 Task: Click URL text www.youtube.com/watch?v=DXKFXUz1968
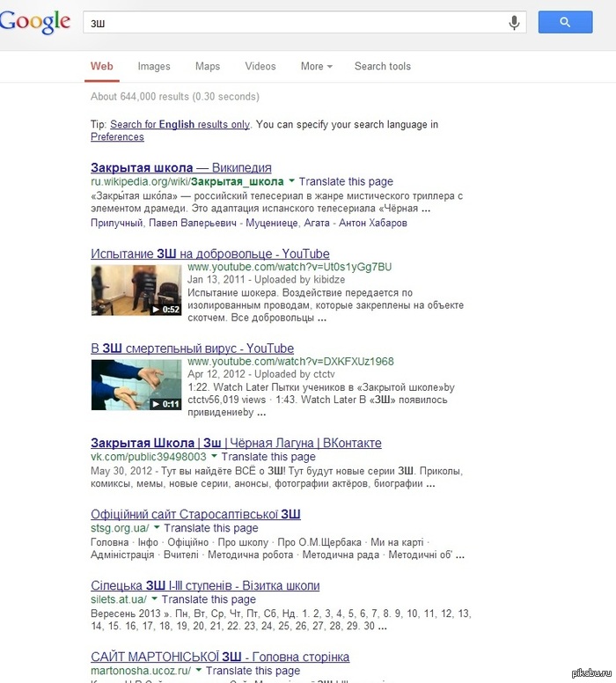point(290,362)
